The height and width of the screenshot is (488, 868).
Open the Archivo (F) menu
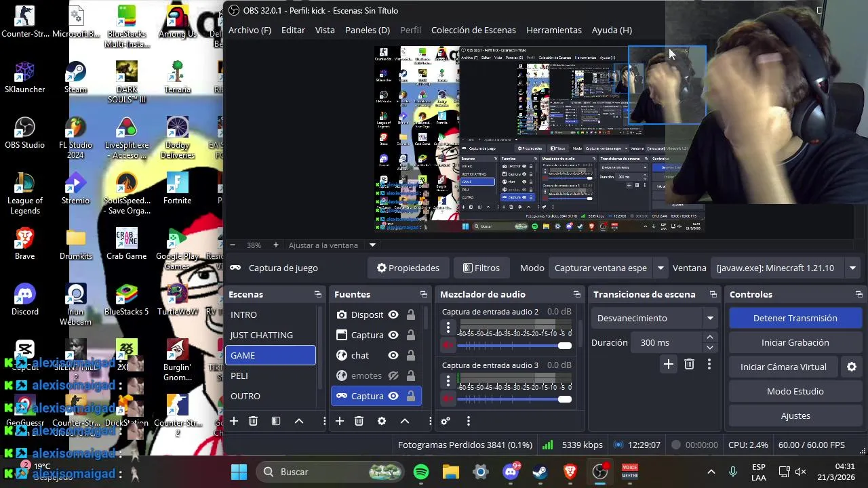point(250,30)
